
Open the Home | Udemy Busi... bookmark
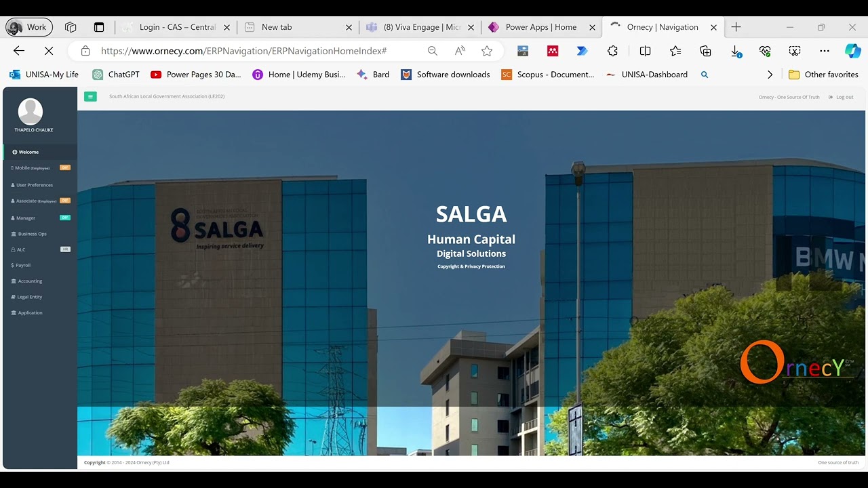pos(299,75)
